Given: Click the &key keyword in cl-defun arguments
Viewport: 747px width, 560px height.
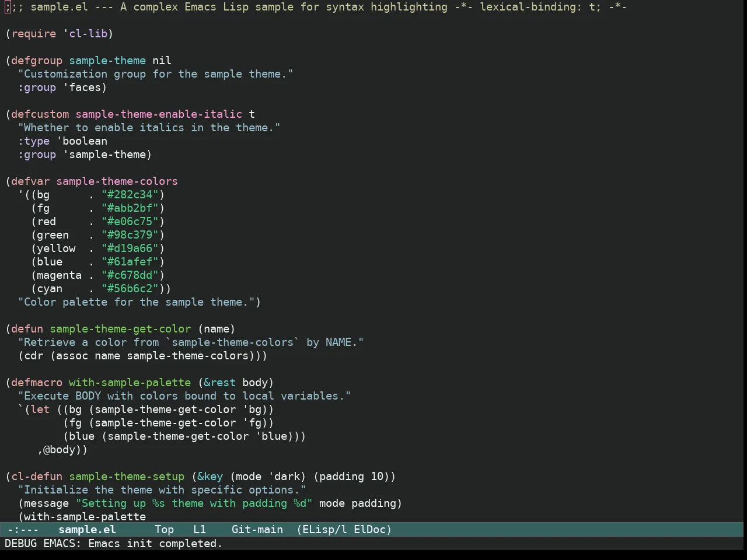Looking at the screenshot, I should 210,477.
